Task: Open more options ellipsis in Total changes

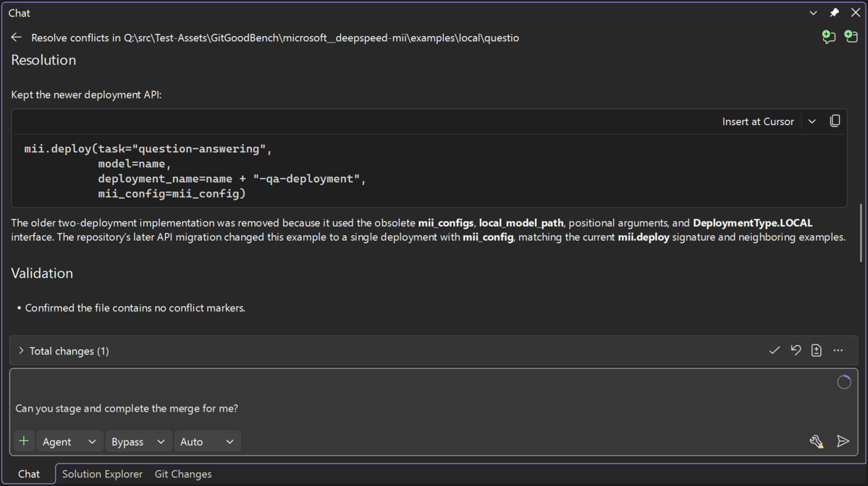Action: click(x=838, y=351)
